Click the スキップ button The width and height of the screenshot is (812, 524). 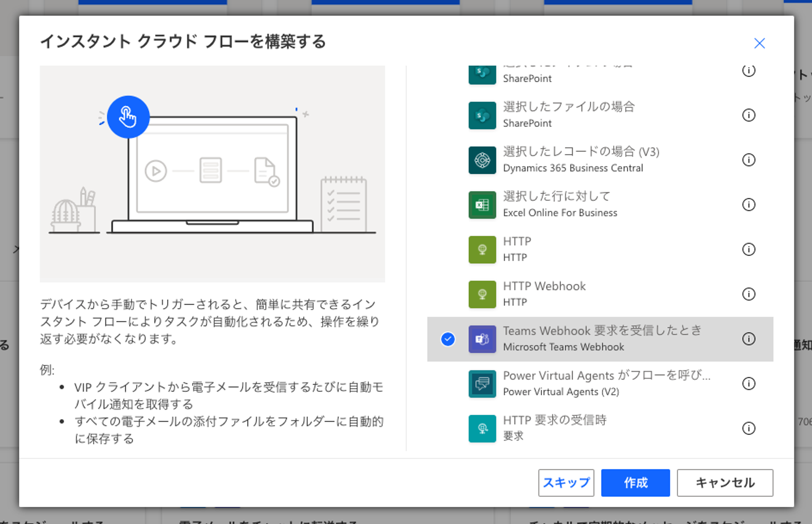(x=566, y=483)
